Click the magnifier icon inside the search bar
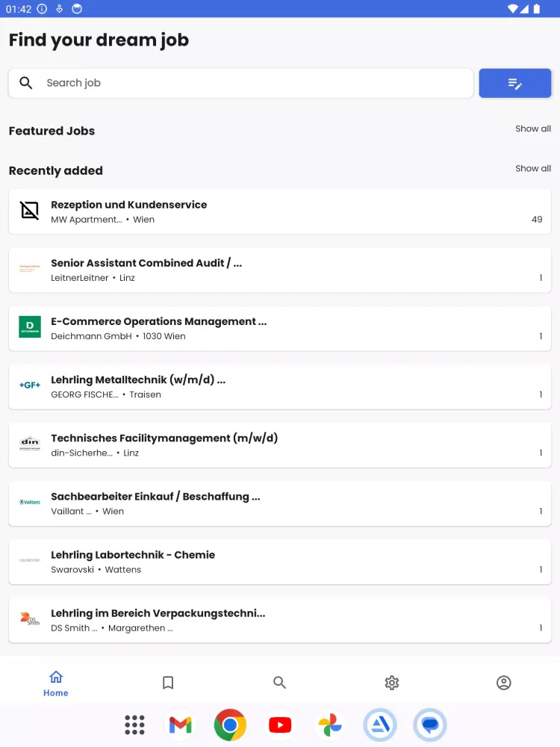The height and width of the screenshot is (747, 560). pyautogui.click(x=26, y=83)
